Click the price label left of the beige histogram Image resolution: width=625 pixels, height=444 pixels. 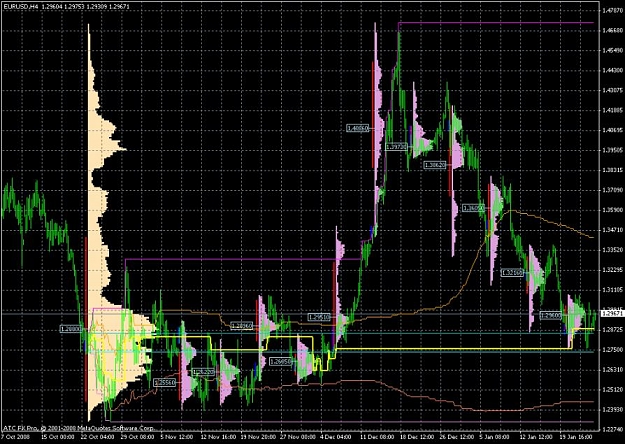tap(71, 329)
